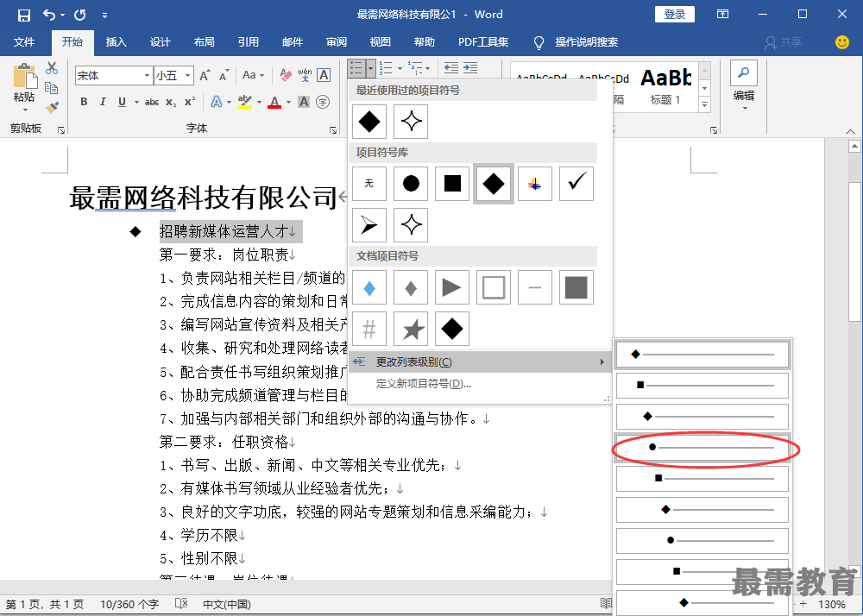Click 定义新项目符号 menu entry
This screenshot has height=616, width=863.
(423, 384)
